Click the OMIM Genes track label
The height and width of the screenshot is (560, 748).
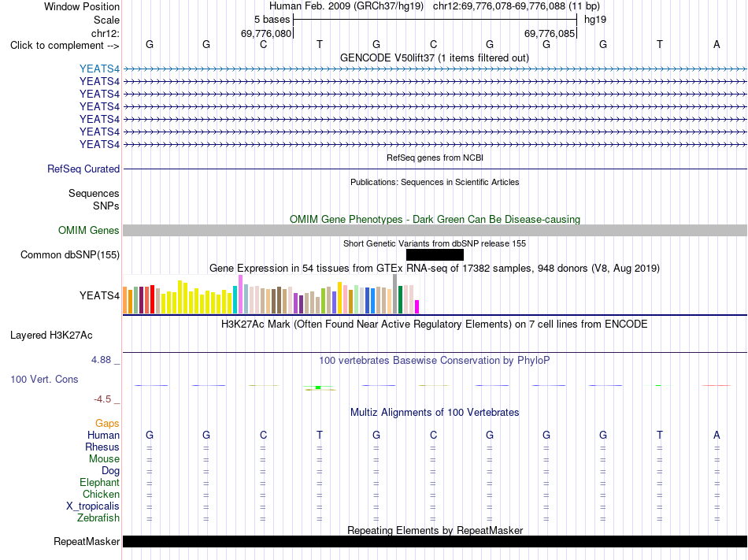click(88, 231)
